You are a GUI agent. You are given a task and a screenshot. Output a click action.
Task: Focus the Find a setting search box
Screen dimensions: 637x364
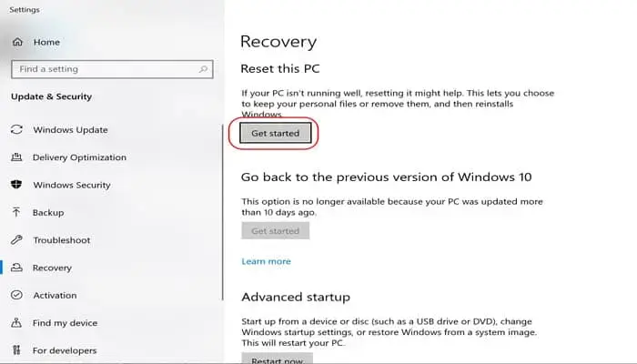[100, 69]
